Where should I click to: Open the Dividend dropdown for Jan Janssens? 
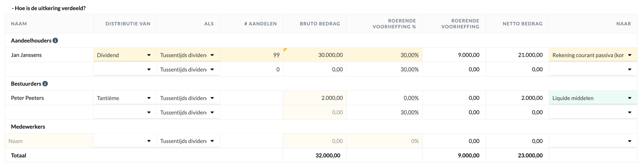coord(125,55)
